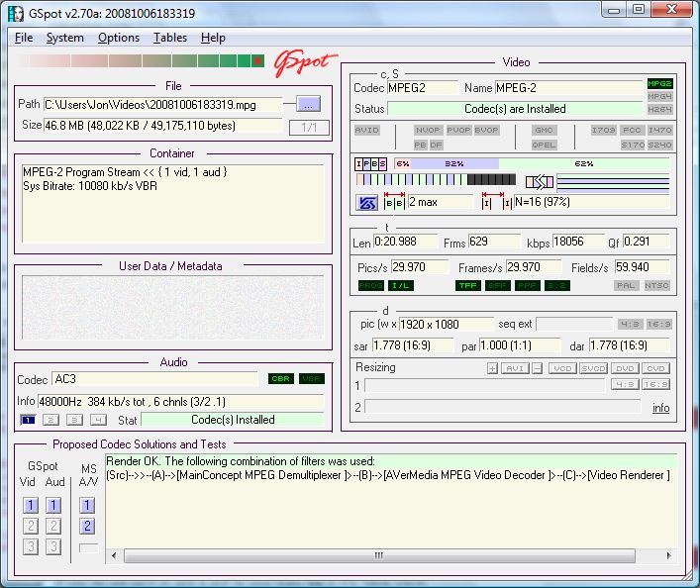Click the PB packed bitstream indicator
The image size is (700, 588).
click(x=420, y=145)
